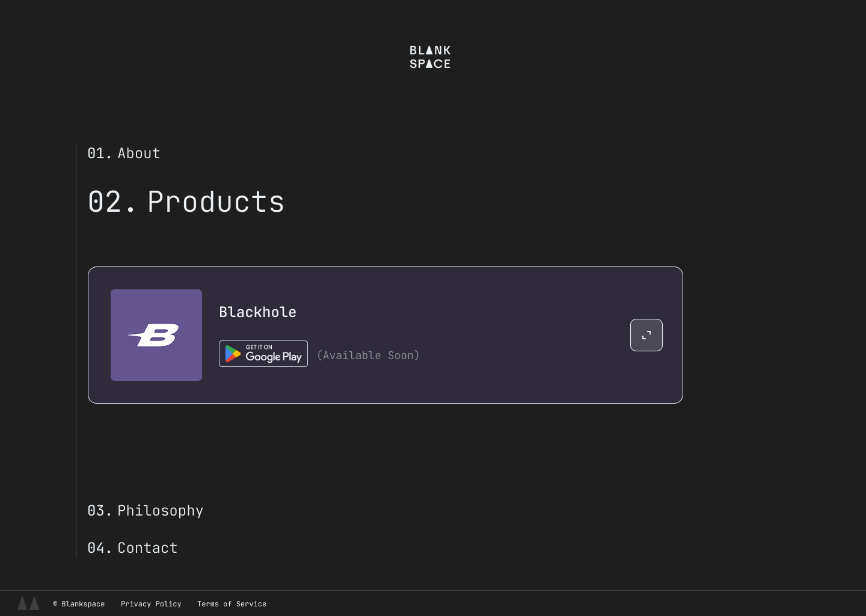Click the Google Play triangle logo
This screenshot has height=616, width=866.
pyautogui.click(x=233, y=354)
